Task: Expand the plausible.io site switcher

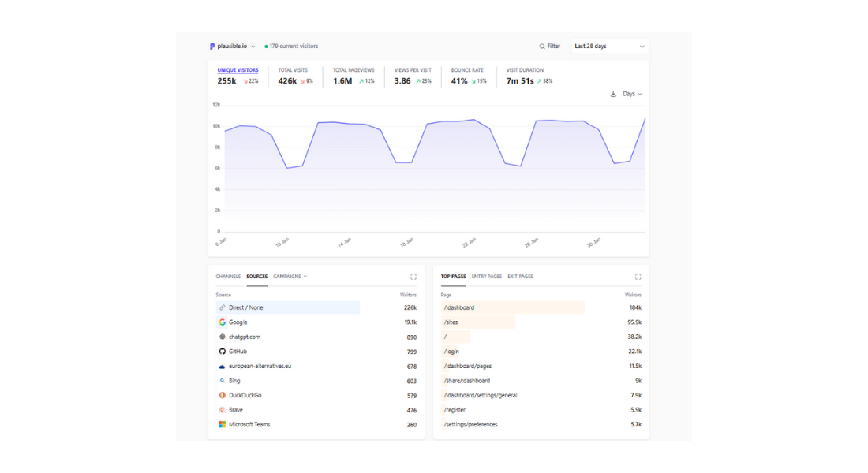Action: [236, 47]
